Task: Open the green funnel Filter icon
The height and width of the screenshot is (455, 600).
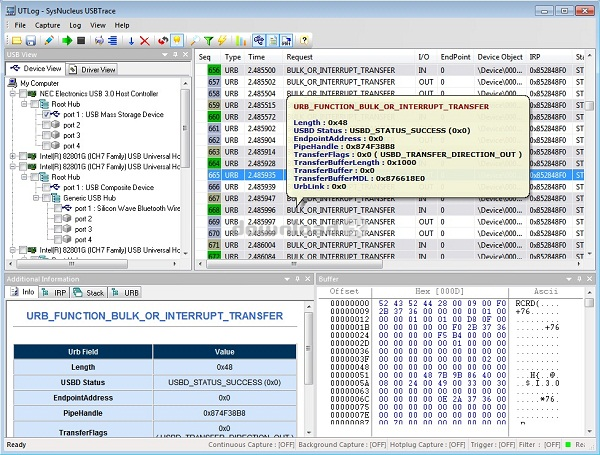Action: click(209, 41)
